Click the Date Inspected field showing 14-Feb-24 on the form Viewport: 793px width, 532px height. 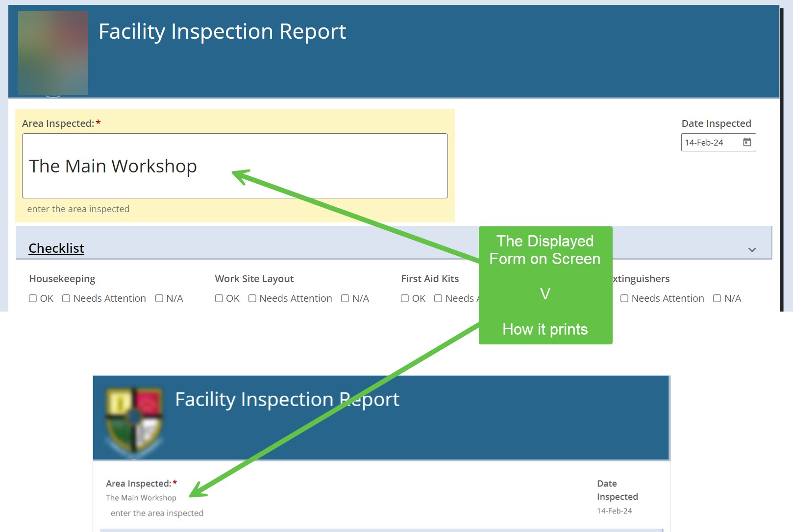click(x=719, y=143)
